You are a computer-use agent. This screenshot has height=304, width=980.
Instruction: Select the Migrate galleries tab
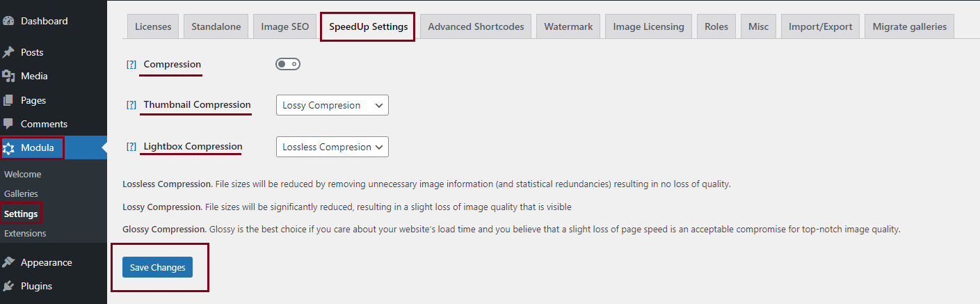click(909, 26)
